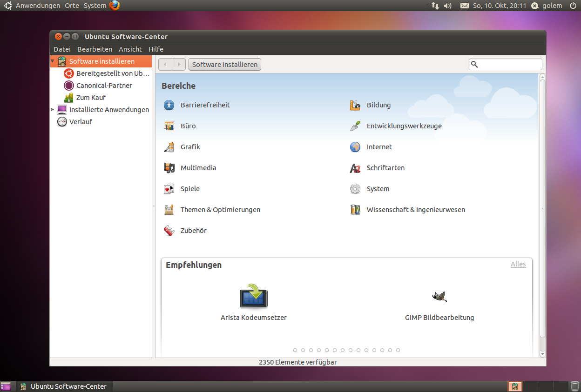This screenshot has width=581, height=392.
Task: Click the clock showing So, 10. Okt, 20:11
Action: [x=500, y=6]
